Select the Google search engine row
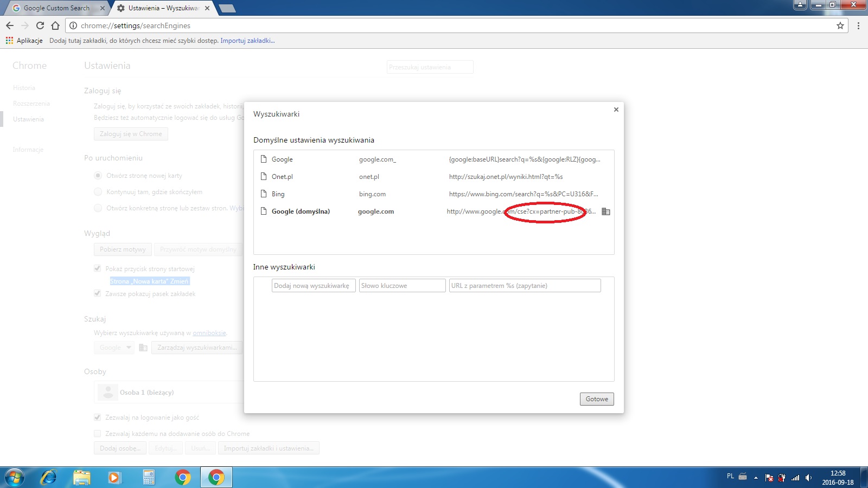This screenshot has height=488, width=868. [x=433, y=159]
